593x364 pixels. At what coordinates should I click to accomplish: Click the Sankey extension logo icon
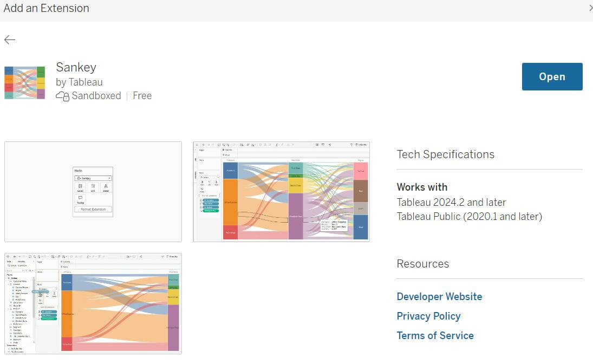click(x=24, y=82)
